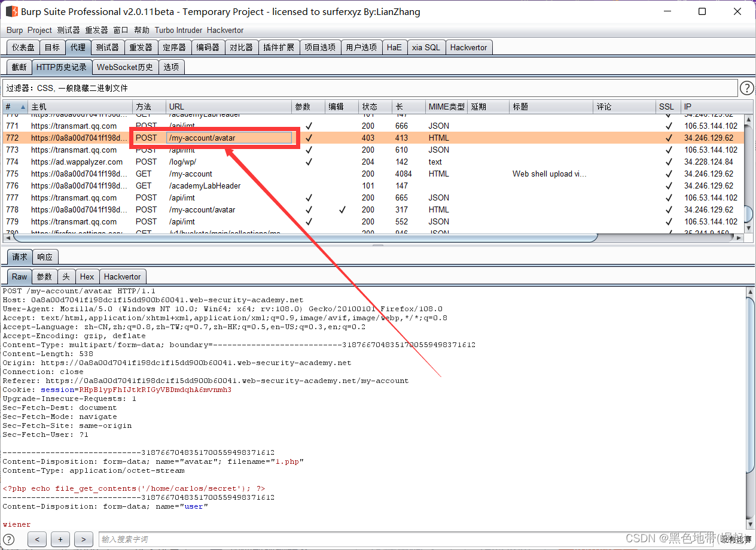Image resolution: width=756 pixels, height=550 pixels.
Task: Open the Hackvertor menu in menu bar
Action: click(x=225, y=30)
